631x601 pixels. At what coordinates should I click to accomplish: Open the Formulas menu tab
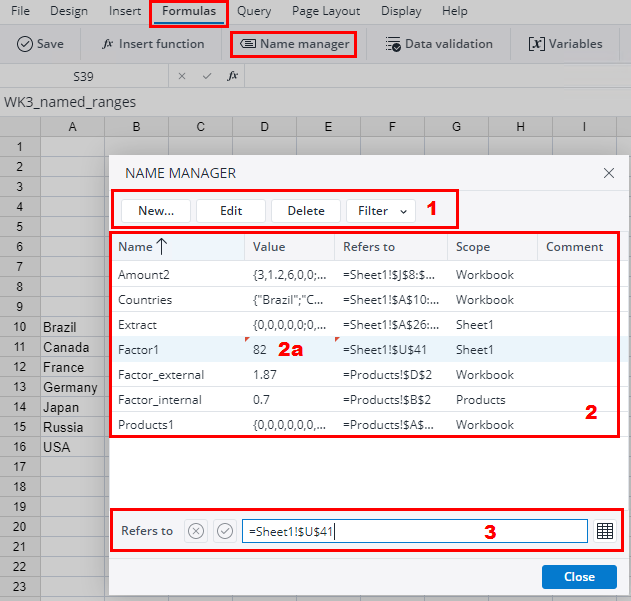pos(189,12)
